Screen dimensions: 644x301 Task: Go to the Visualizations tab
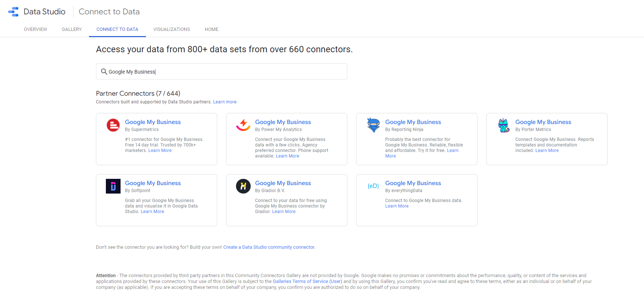click(172, 29)
